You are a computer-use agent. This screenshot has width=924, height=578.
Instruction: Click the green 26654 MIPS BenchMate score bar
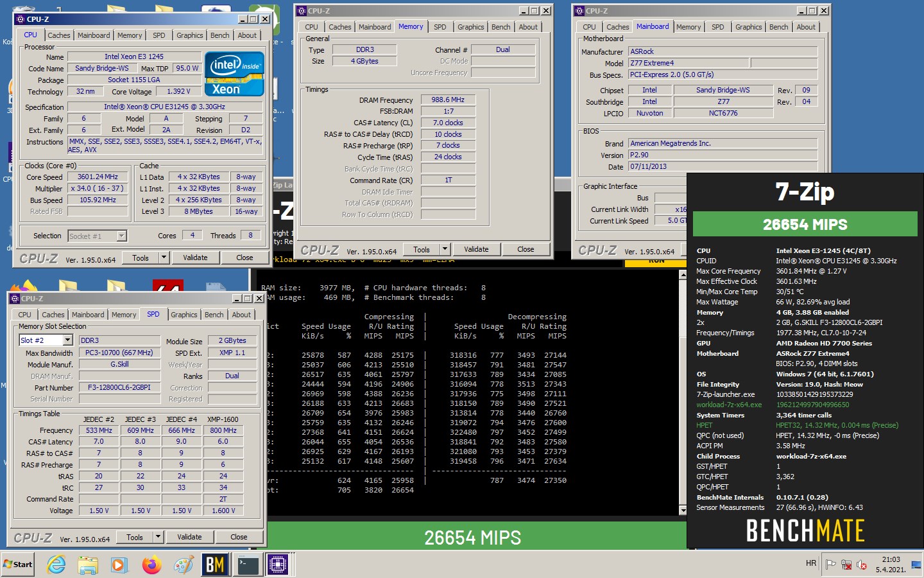(x=805, y=224)
